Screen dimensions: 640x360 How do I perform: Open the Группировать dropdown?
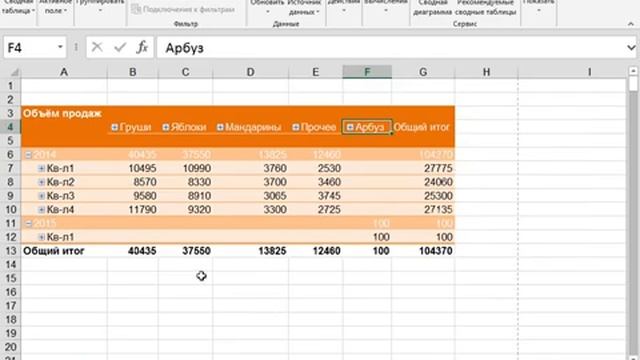click(x=100, y=7)
